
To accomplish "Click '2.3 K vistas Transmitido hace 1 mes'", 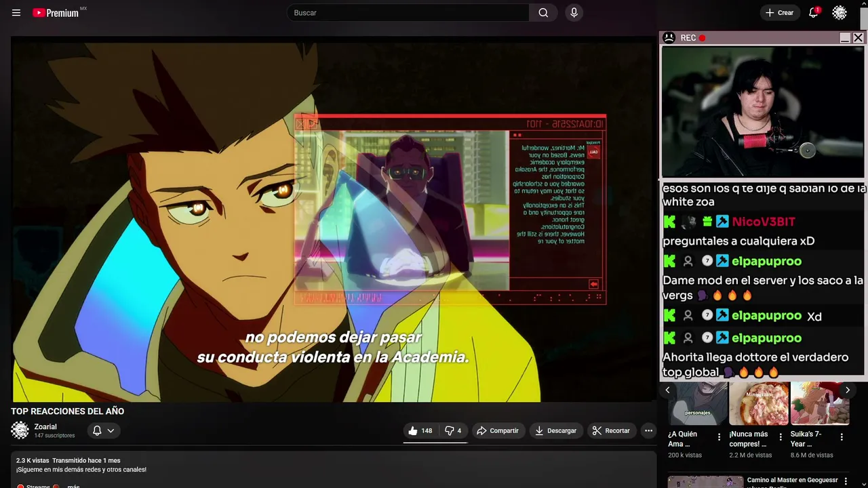I will coord(68,460).
